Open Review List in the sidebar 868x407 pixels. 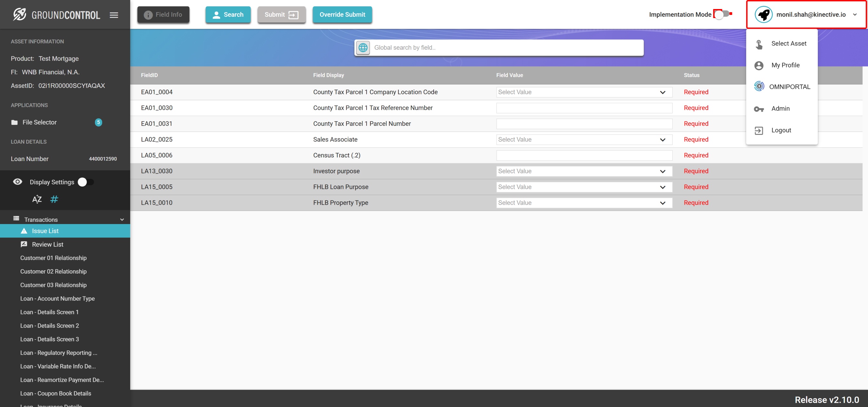(x=47, y=244)
